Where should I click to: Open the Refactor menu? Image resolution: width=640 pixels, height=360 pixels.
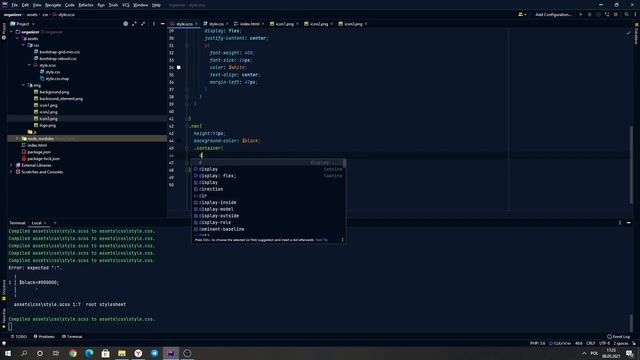pos(86,5)
